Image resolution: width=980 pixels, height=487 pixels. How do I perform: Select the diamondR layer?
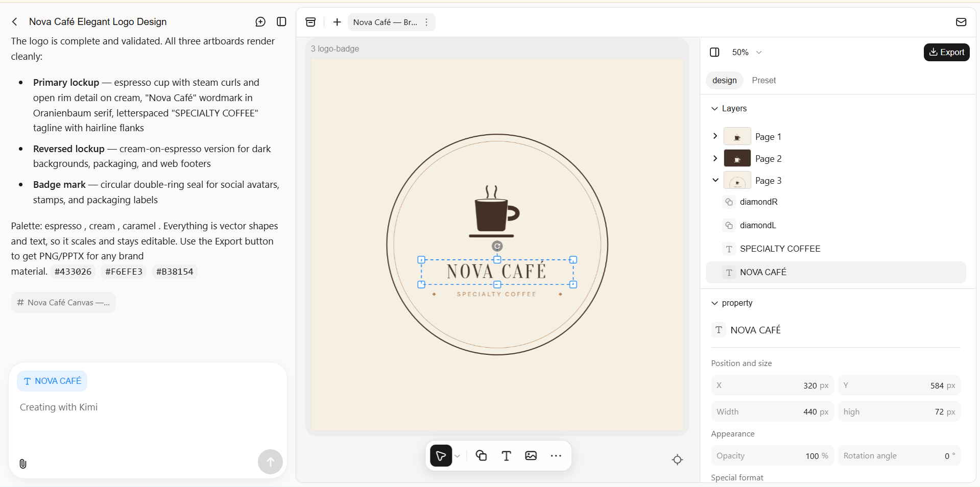point(835,202)
